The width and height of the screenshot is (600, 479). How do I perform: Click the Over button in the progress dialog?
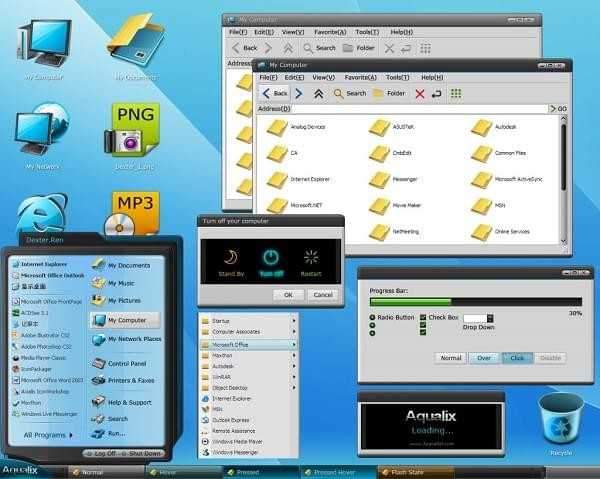pyautogui.click(x=484, y=357)
